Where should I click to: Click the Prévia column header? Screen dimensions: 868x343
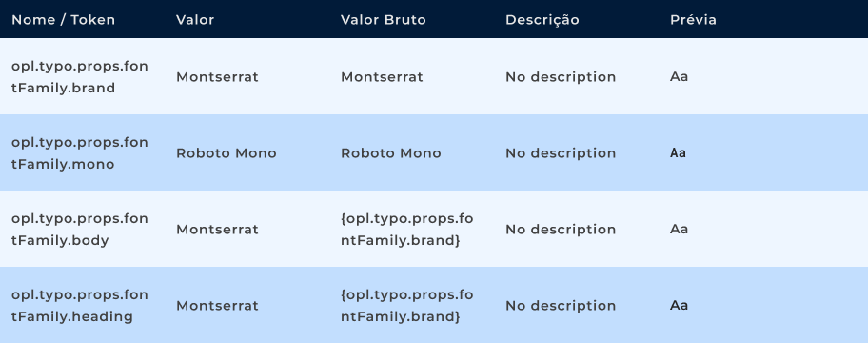coord(693,20)
